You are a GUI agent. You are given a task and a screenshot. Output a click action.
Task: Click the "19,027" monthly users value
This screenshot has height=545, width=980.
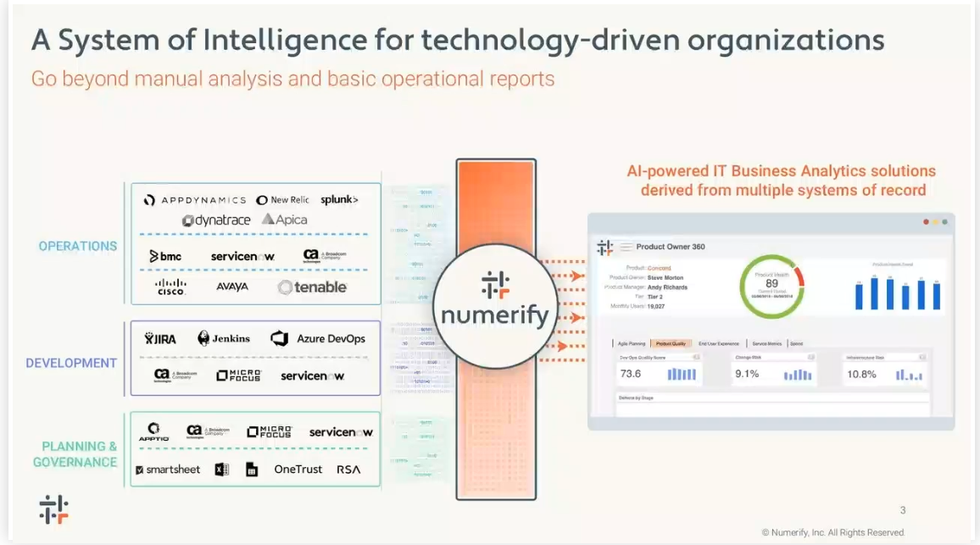coord(655,307)
